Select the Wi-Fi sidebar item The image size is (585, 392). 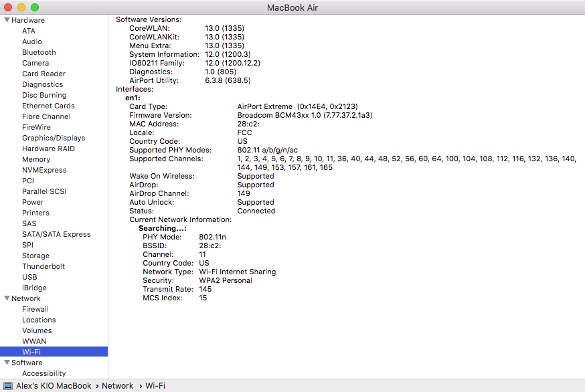click(31, 352)
